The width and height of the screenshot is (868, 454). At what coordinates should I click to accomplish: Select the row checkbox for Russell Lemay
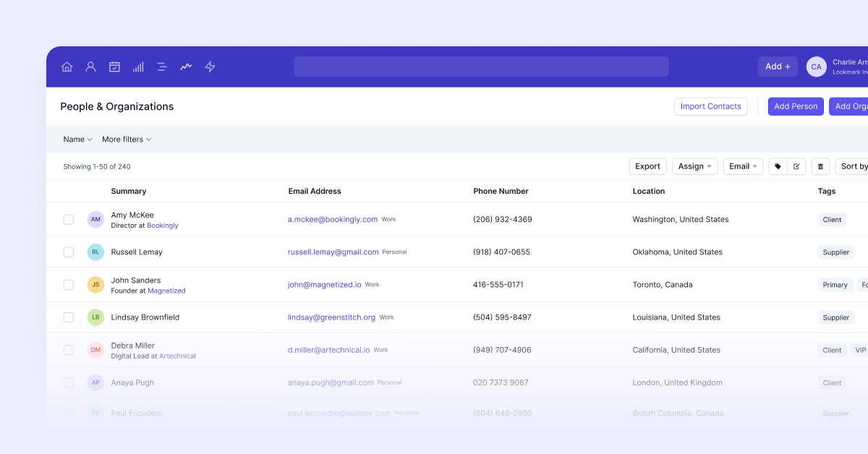[68, 252]
